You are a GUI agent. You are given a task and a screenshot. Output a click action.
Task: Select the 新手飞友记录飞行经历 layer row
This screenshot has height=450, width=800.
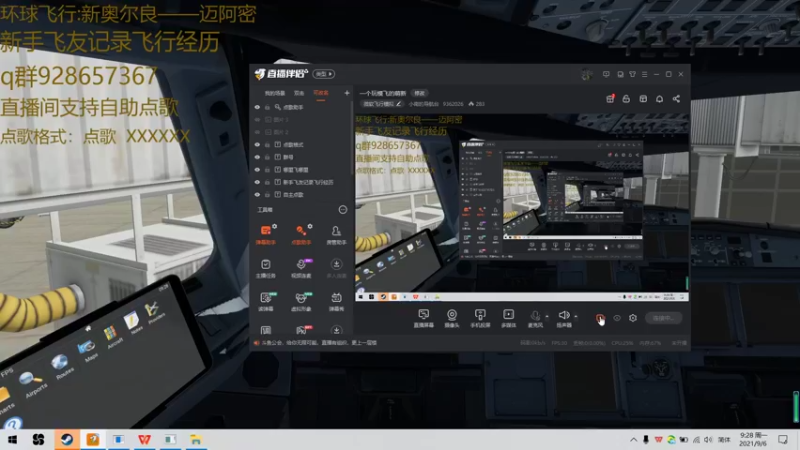[301, 182]
